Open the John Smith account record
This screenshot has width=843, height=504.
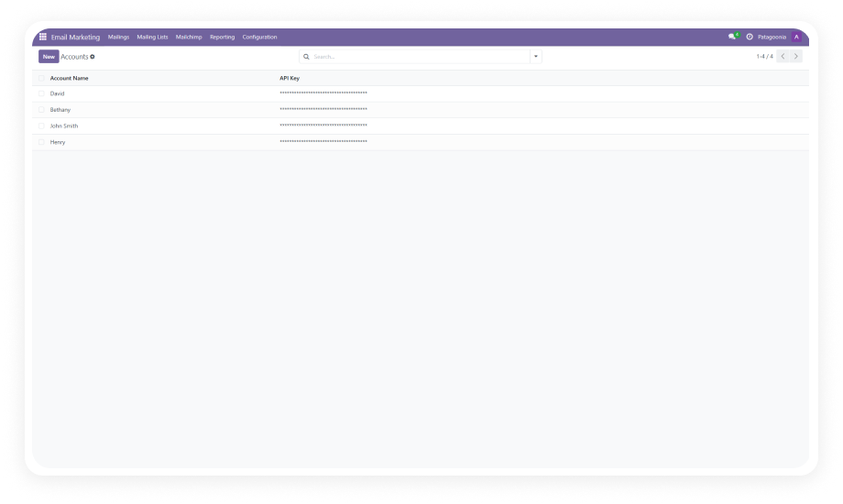tap(64, 126)
